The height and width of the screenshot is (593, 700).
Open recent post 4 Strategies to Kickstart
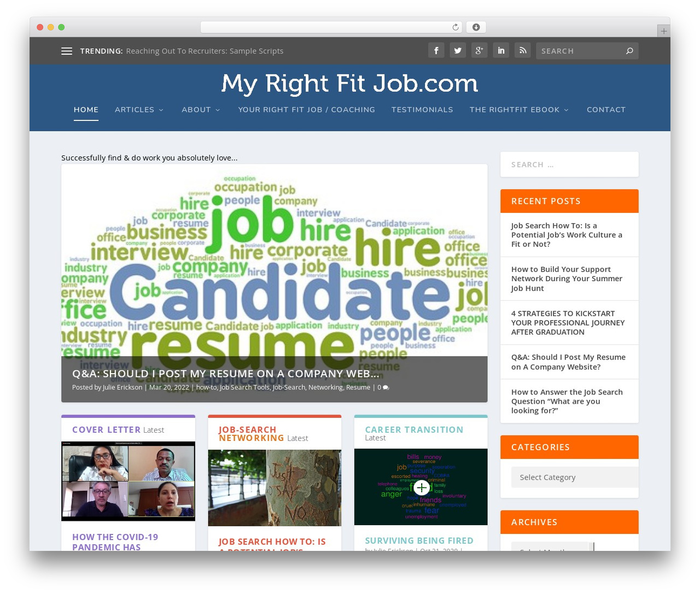568,323
